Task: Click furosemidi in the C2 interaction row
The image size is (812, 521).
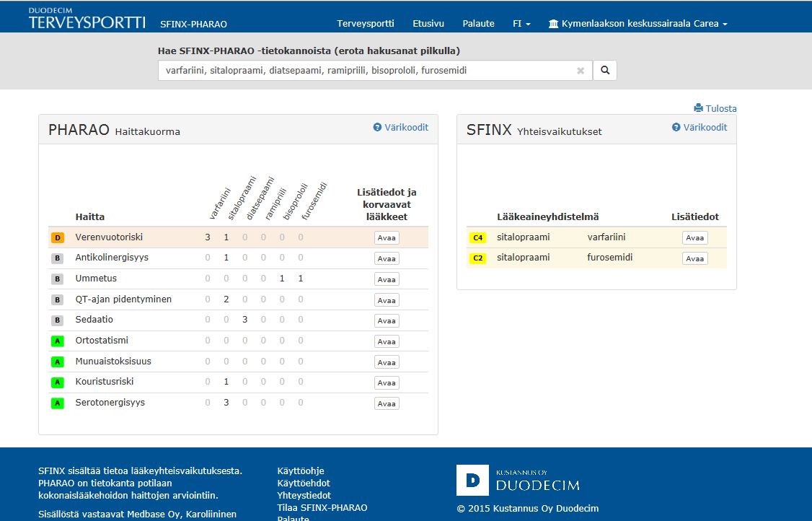Action: click(609, 257)
